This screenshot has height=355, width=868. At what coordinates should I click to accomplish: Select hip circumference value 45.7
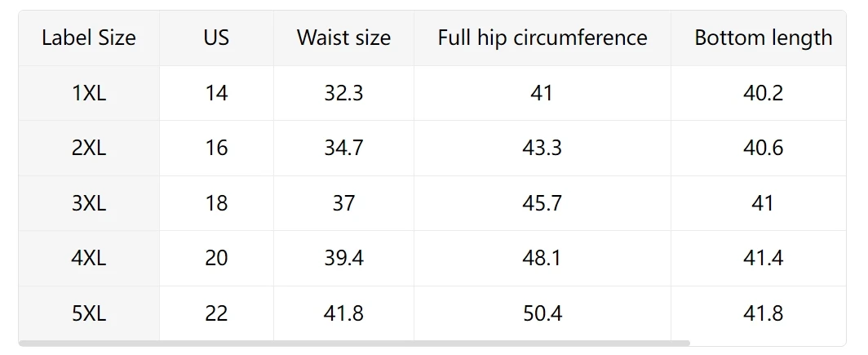[542, 203]
